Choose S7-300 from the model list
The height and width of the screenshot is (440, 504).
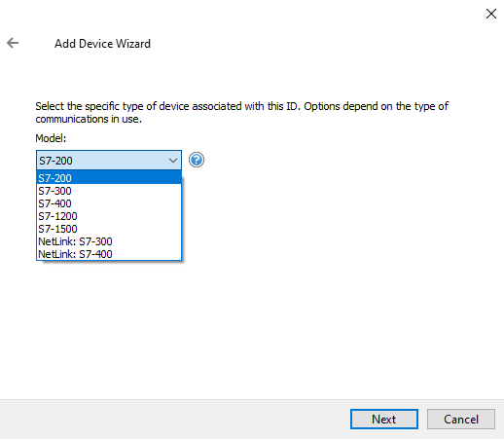coord(109,191)
